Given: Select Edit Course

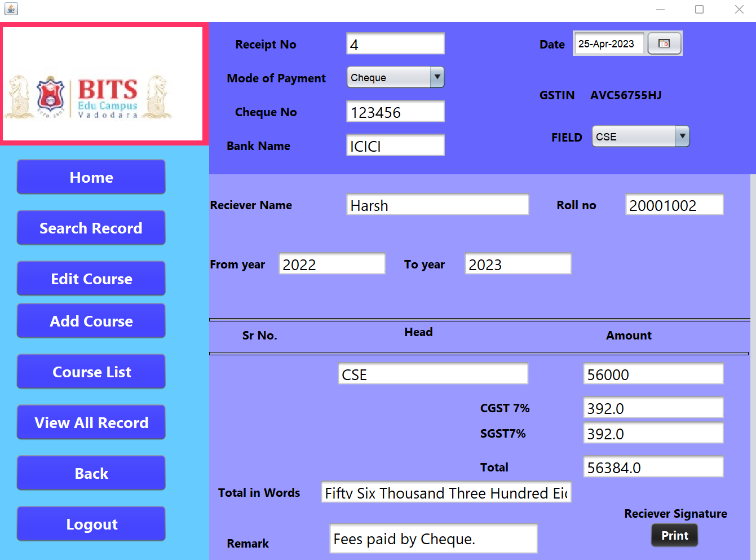Looking at the screenshot, I should tap(91, 278).
